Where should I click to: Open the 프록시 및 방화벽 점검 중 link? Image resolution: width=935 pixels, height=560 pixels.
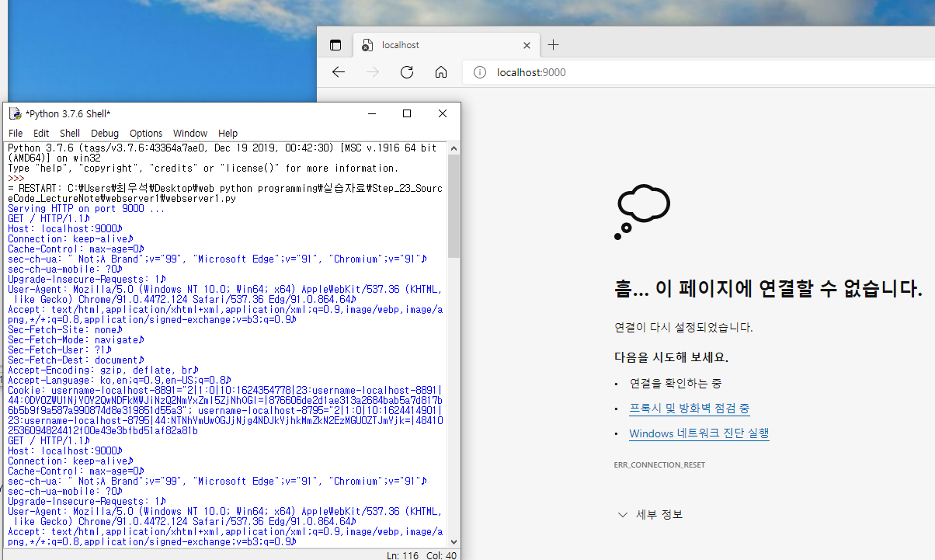(x=690, y=409)
